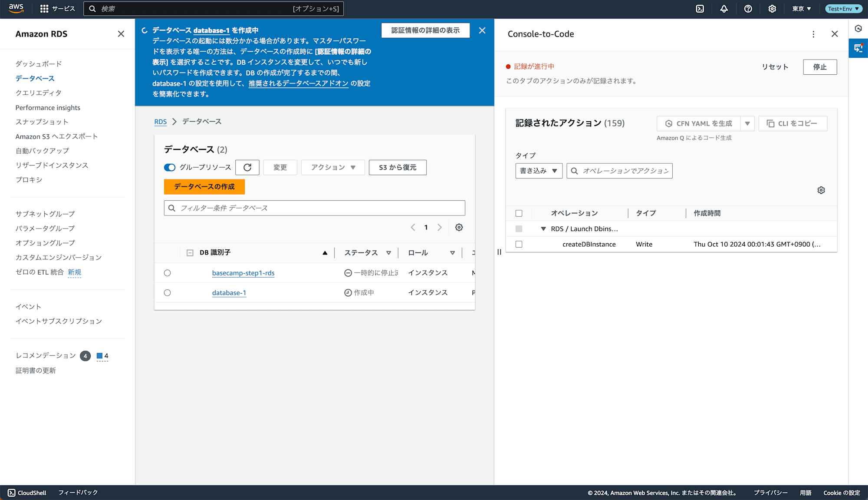Screen dimensions: 868x500
Task: Go to next page of databases
Action: pos(440,227)
